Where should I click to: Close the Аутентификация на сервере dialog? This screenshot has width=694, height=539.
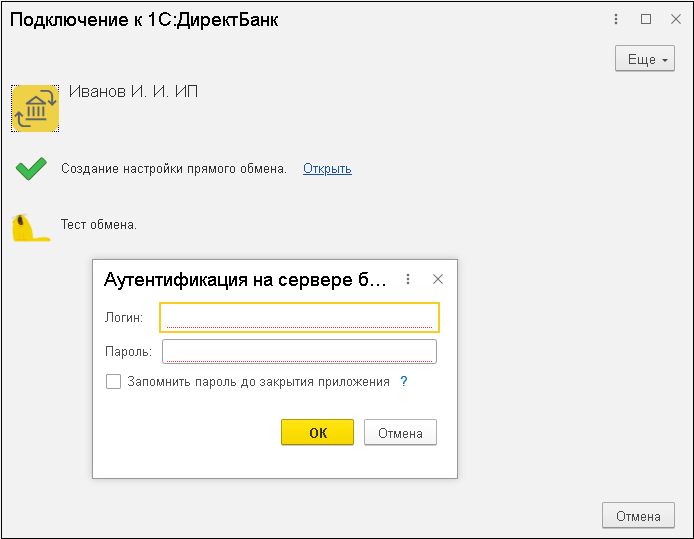coord(438,279)
